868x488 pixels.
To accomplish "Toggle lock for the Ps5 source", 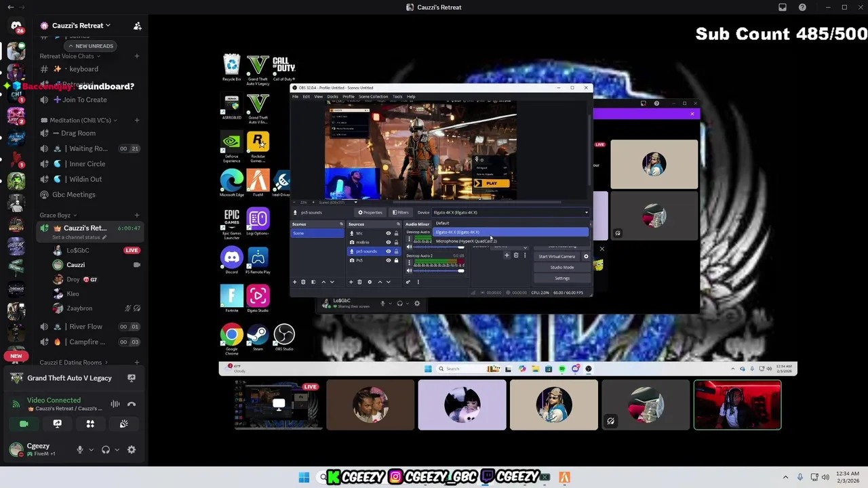I will (396, 260).
